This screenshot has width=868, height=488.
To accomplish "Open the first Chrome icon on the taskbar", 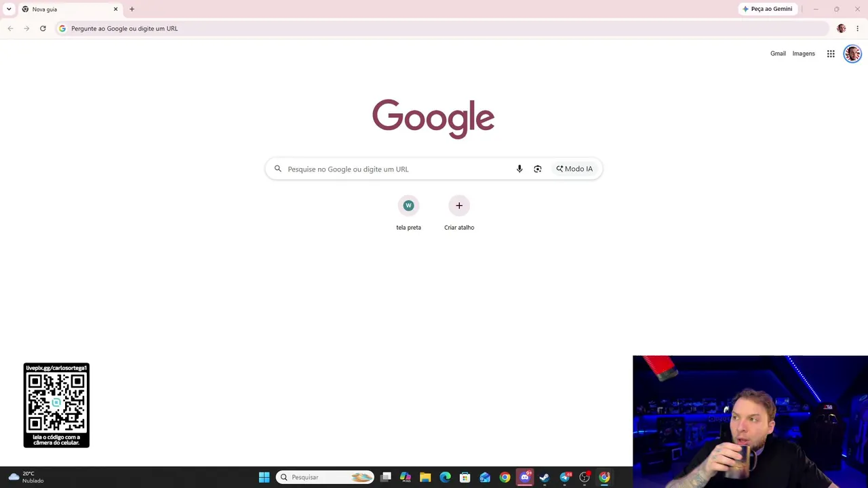I will pyautogui.click(x=505, y=477).
